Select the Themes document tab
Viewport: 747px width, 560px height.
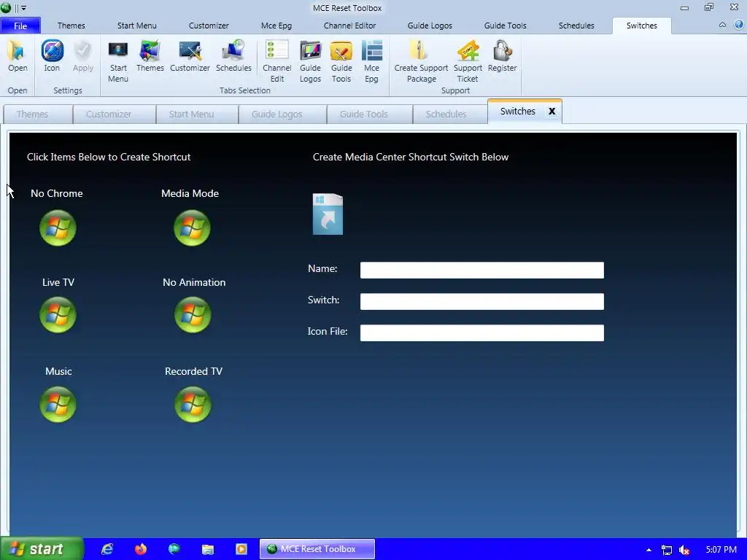pos(38,114)
